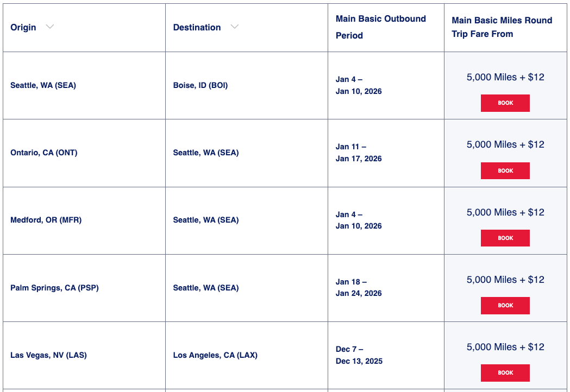Screen dimensions: 570x392
Task: Book the Palm Springs to Seattle fare
Action: (505, 305)
